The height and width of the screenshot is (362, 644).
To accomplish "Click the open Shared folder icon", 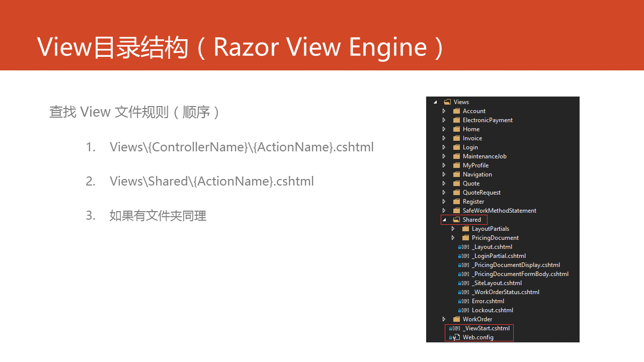I will pos(456,220).
